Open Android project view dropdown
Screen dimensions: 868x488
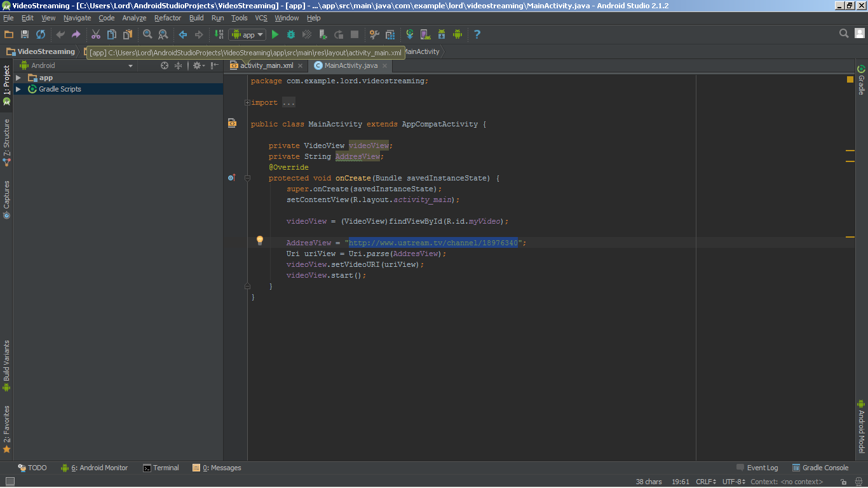76,65
